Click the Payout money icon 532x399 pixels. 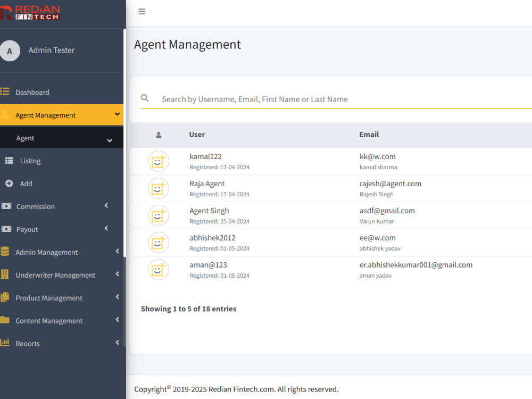[x=6, y=229]
